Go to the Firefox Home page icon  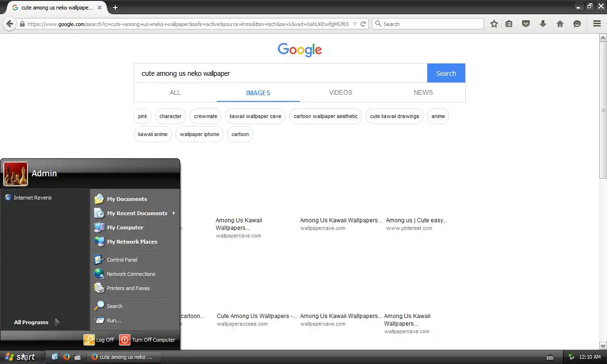tap(560, 24)
